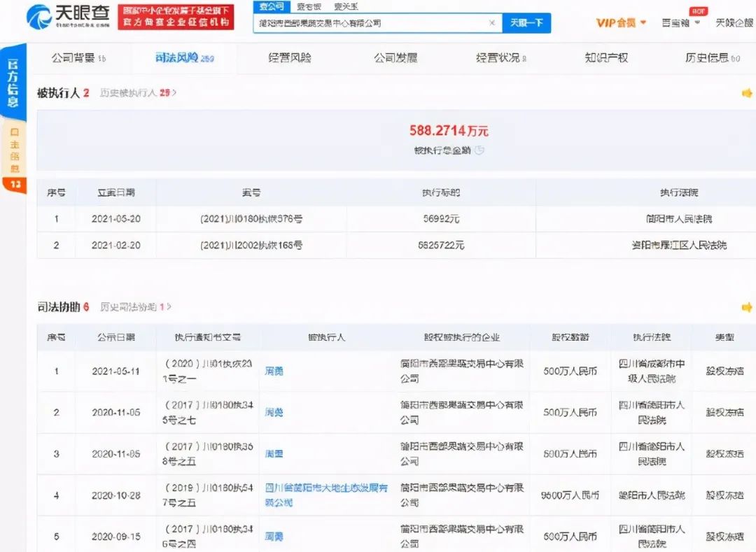Click the hand icon in the 司法协助 header
756x552 pixels.
[x=747, y=307]
